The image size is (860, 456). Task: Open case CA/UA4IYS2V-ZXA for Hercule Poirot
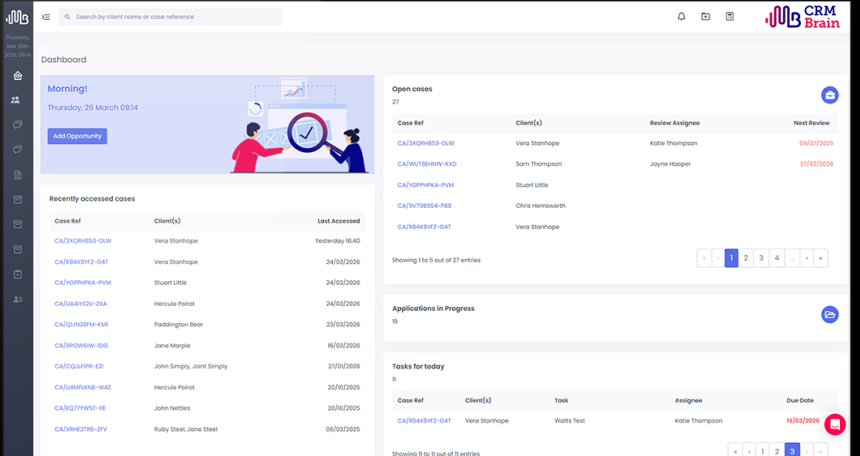tap(81, 303)
